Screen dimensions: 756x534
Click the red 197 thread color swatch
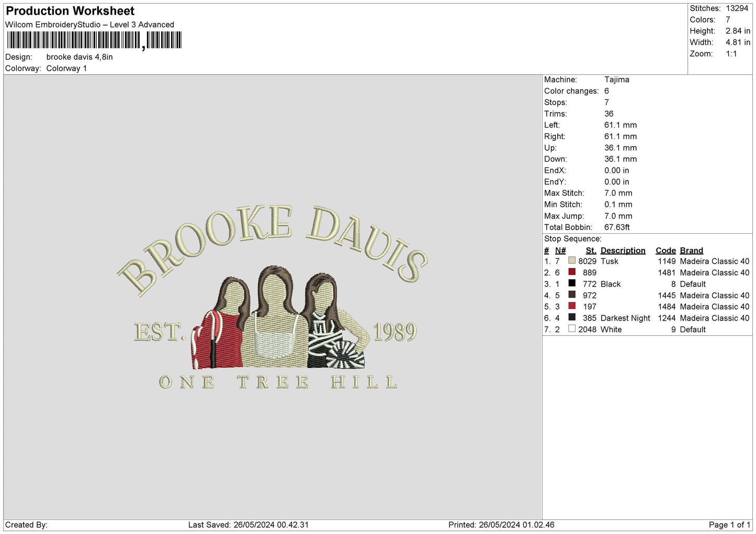572,306
